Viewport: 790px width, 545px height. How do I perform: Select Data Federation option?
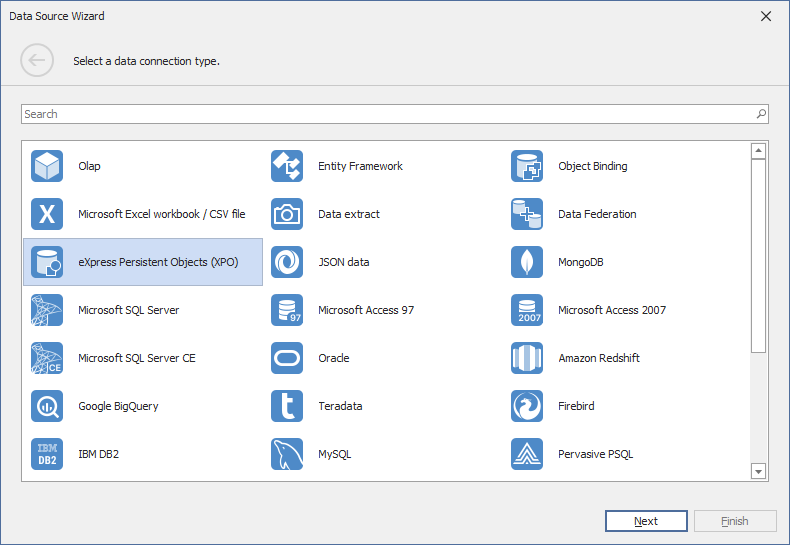(597, 214)
